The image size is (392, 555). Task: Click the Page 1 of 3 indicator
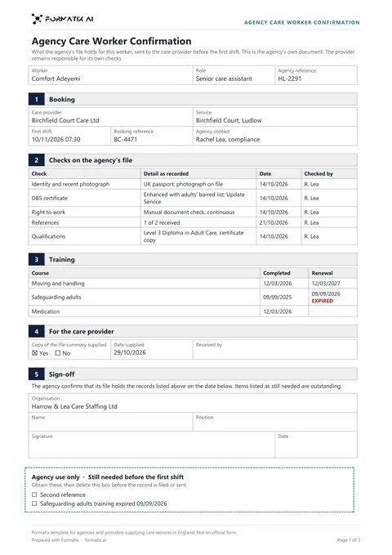(x=349, y=540)
